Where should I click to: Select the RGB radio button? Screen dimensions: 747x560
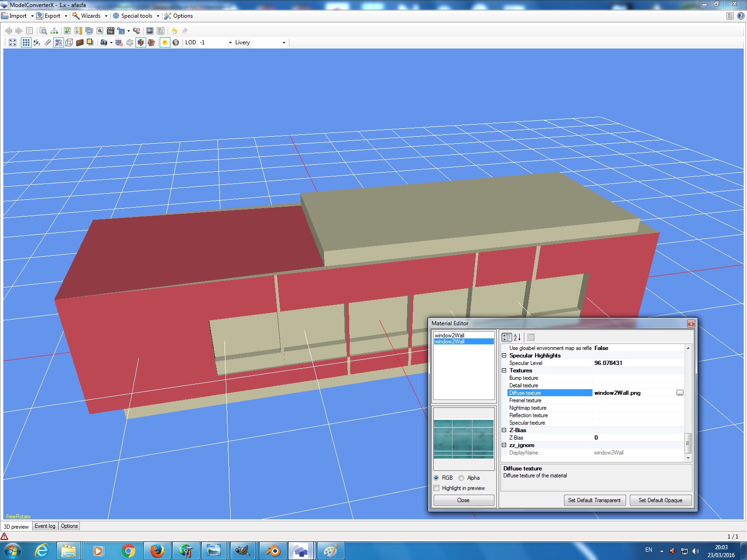tap(436, 478)
